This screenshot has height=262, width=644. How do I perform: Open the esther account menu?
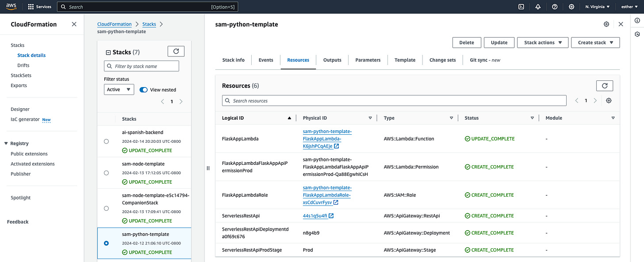point(630,7)
